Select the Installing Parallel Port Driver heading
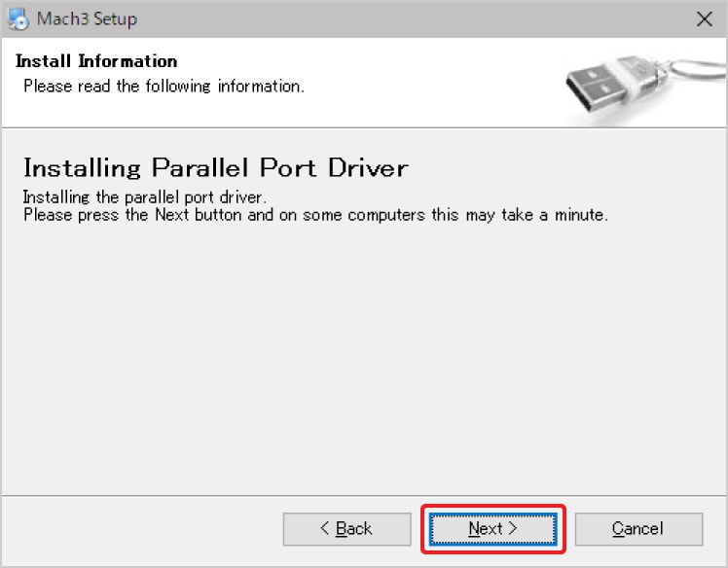Image resolution: width=728 pixels, height=568 pixels. pos(215,167)
